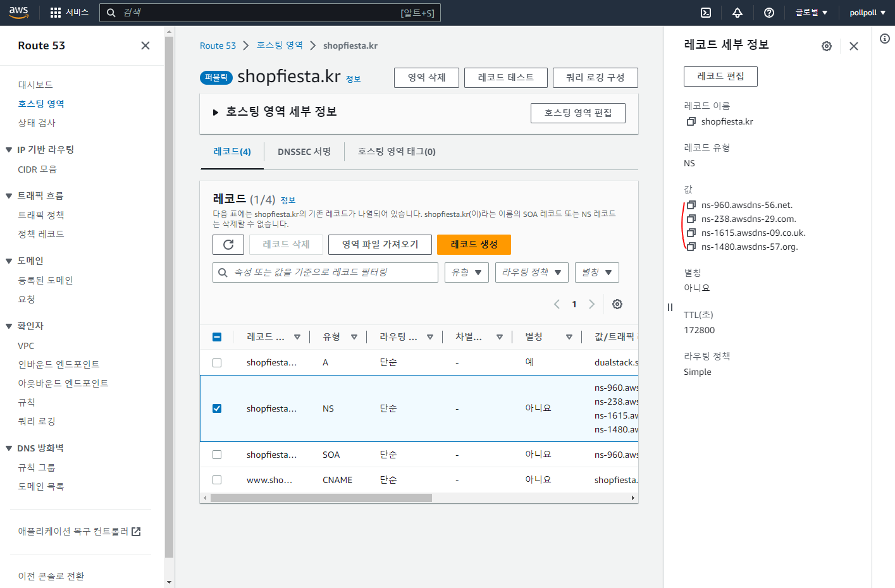Select the CNAME record checkbox

coord(217,480)
